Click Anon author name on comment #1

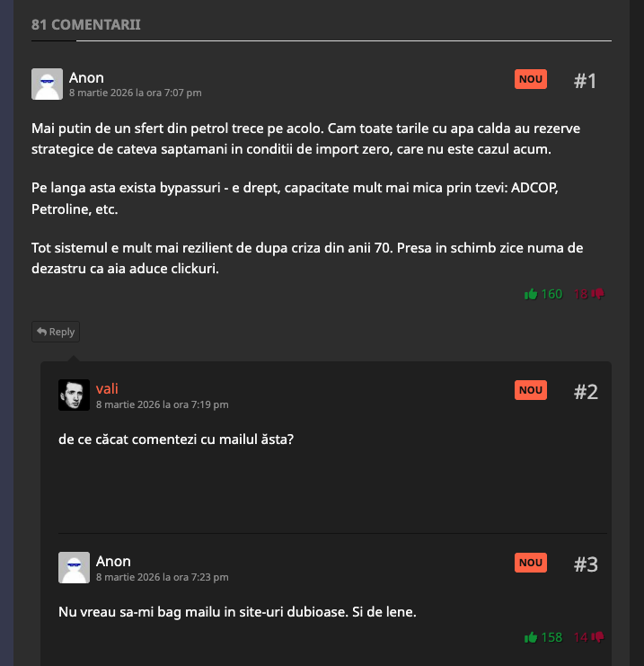[x=86, y=77]
